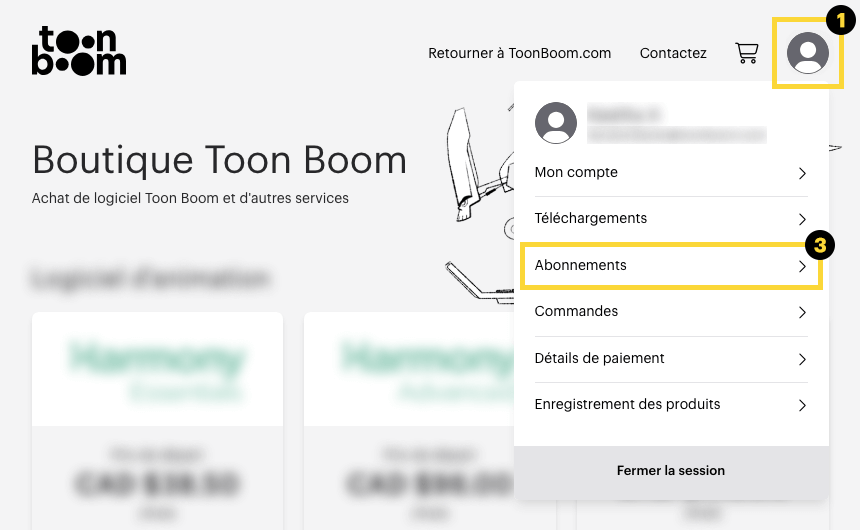This screenshot has width=860, height=530.
Task: Open the shopping cart icon
Action: pyautogui.click(x=746, y=53)
